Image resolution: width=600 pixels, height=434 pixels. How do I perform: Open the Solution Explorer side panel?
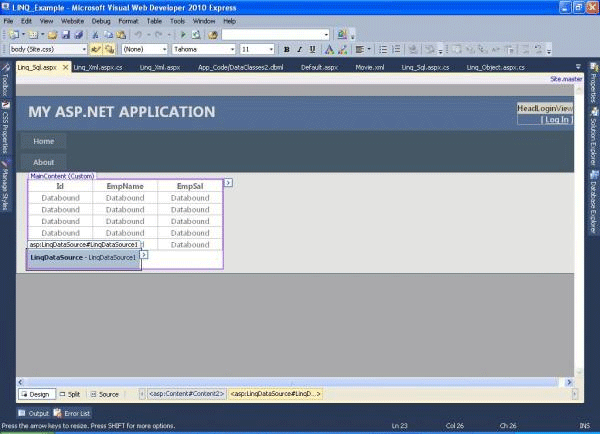[593, 133]
